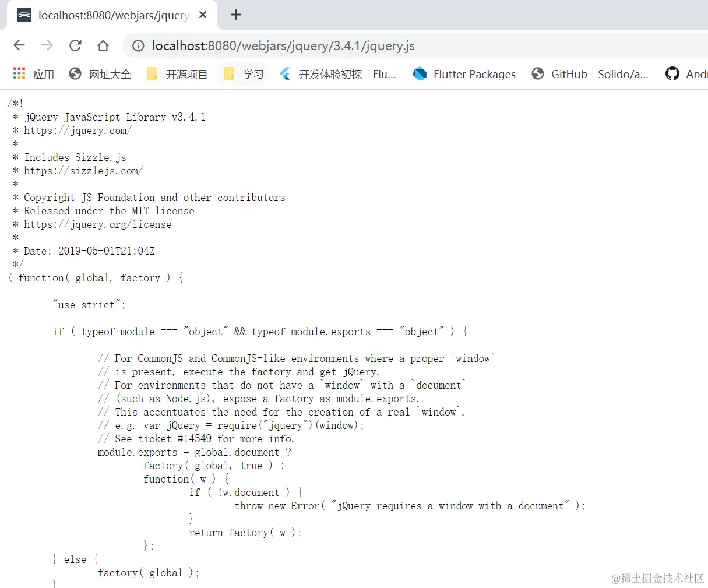Click the "factory( global, true ) :" line

(x=214, y=466)
